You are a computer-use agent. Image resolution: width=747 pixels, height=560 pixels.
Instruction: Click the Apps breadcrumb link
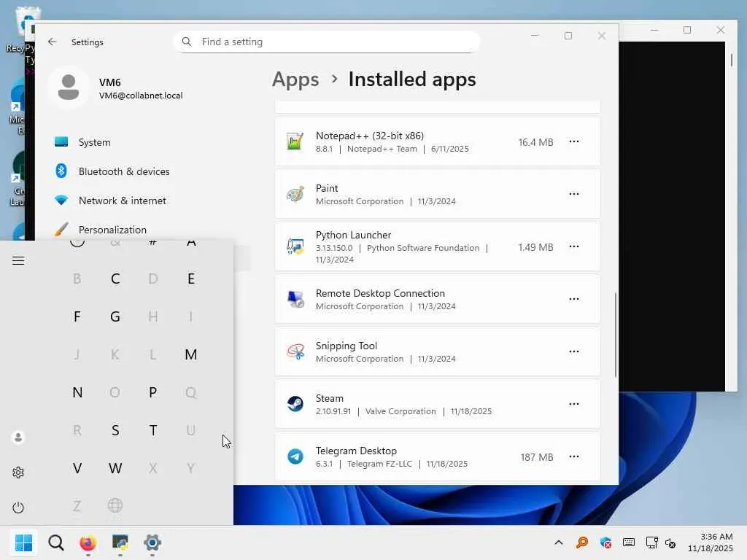pos(295,79)
